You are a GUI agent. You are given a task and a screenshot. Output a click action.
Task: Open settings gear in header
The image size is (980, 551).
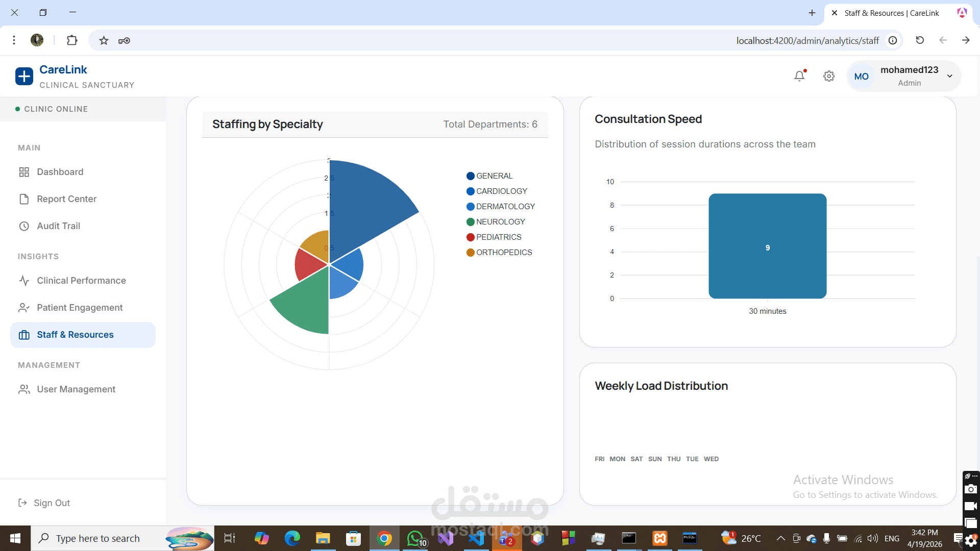click(829, 76)
